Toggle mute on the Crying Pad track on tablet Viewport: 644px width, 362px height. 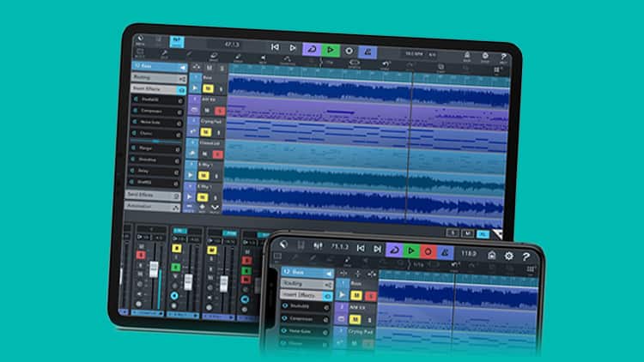point(206,132)
